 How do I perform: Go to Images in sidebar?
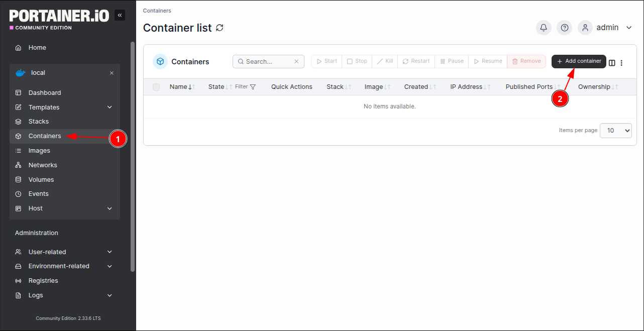coord(39,151)
